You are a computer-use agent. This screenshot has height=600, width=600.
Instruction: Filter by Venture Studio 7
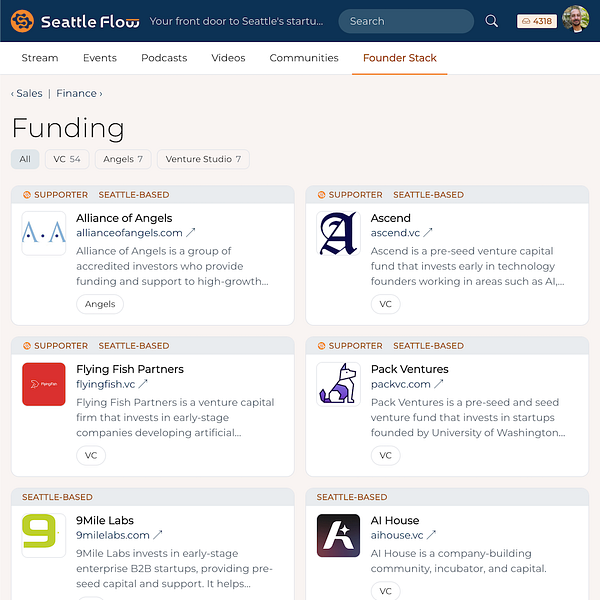[203, 159]
